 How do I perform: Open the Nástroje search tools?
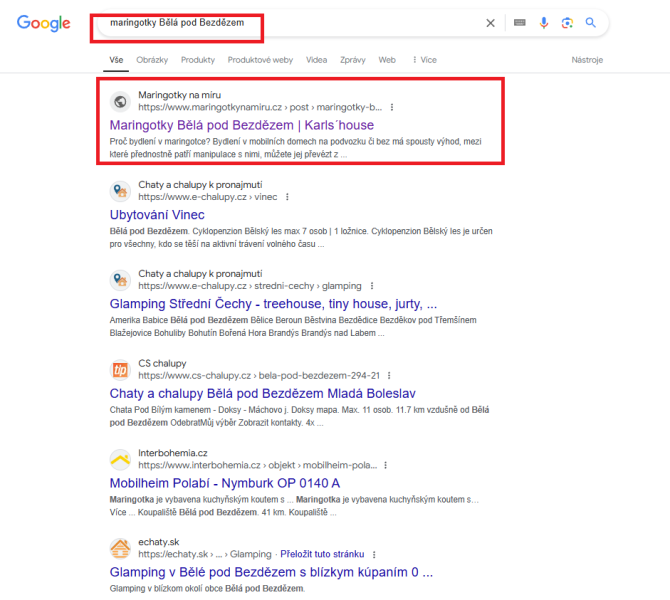coord(587,60)
